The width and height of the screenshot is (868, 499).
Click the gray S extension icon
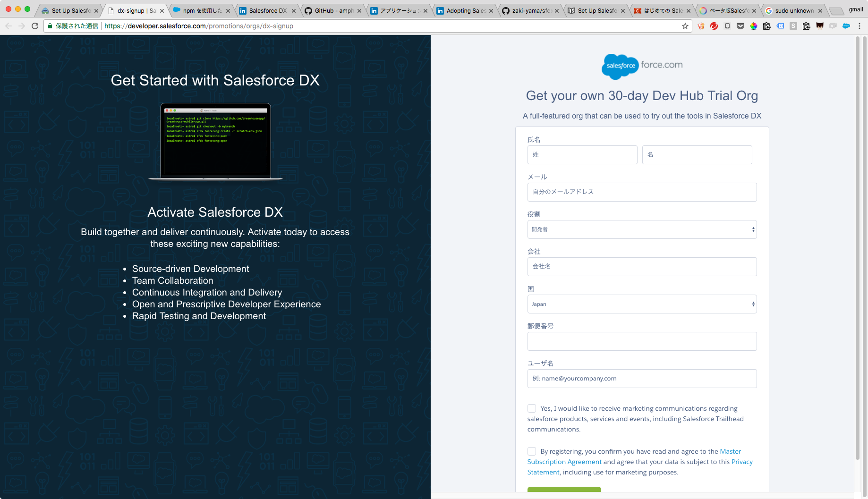coord(793,26)
